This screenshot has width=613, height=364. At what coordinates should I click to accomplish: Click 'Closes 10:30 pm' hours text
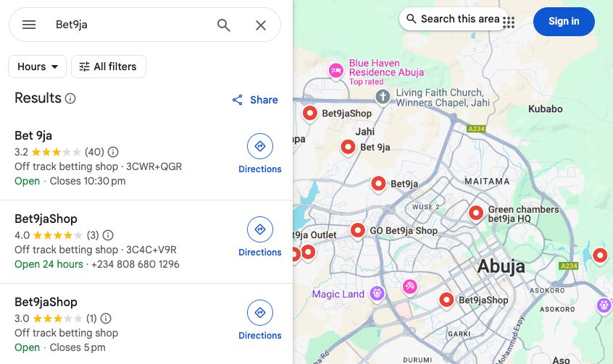coord(88,181)
